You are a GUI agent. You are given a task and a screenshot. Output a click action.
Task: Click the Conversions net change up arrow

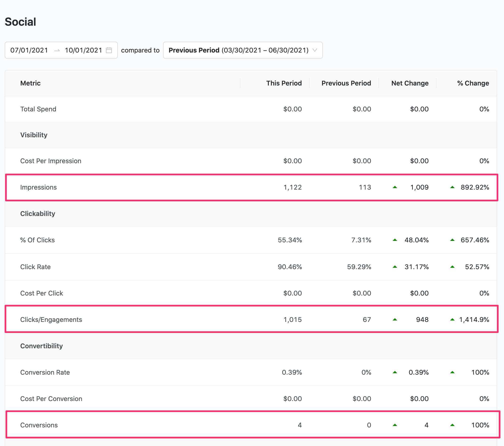click(x=395, y=425)
